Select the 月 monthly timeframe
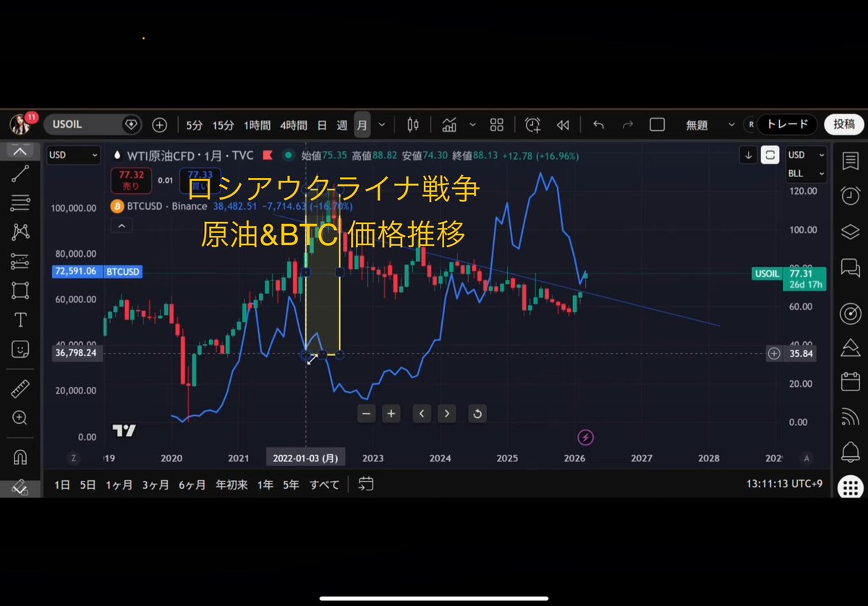This screenshot has height=606, width=868. [x=362, y=124]
